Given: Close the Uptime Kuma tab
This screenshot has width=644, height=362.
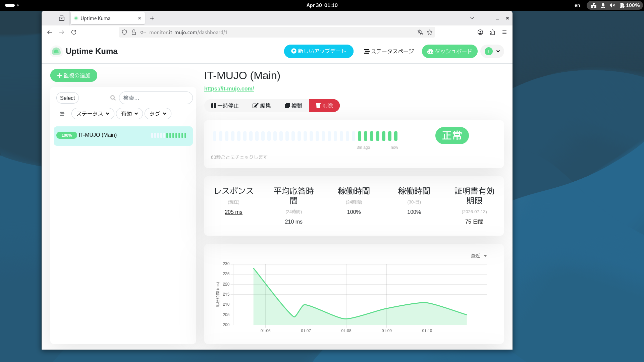Looking at the screenshot, I should [140, 18].
